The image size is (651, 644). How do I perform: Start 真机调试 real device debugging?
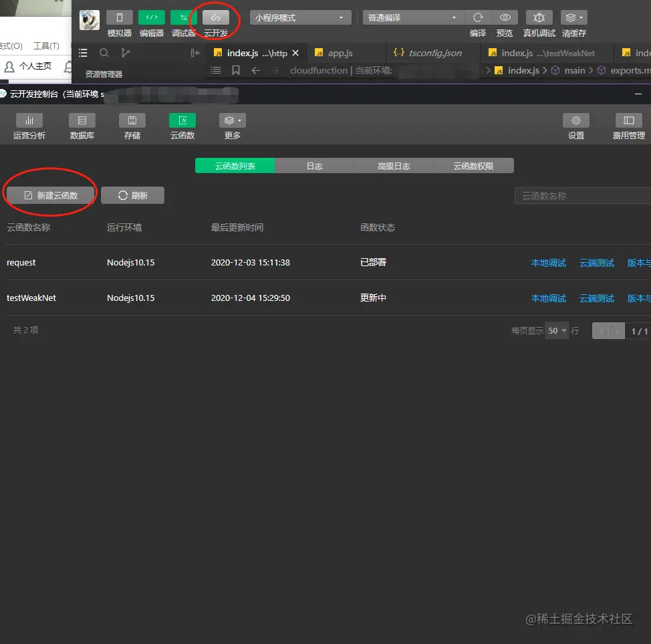pyautogui.click(x=539, y=18)
